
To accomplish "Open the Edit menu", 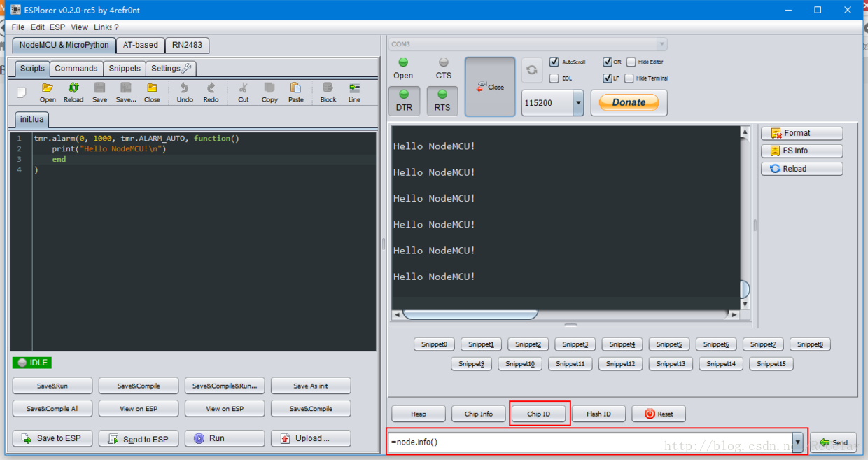I will point(38,27).
